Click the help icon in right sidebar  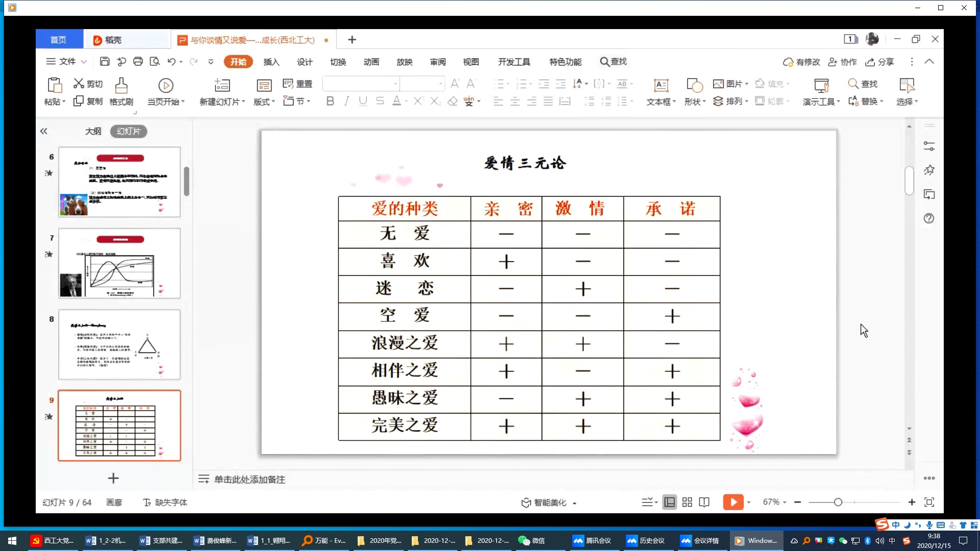click(x=929, y=218)
